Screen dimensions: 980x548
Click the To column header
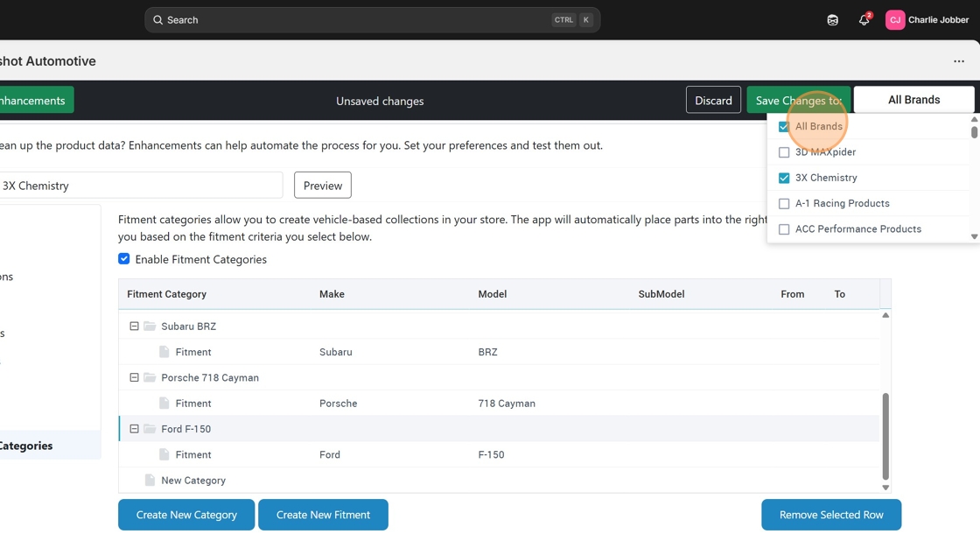point(839,294)
